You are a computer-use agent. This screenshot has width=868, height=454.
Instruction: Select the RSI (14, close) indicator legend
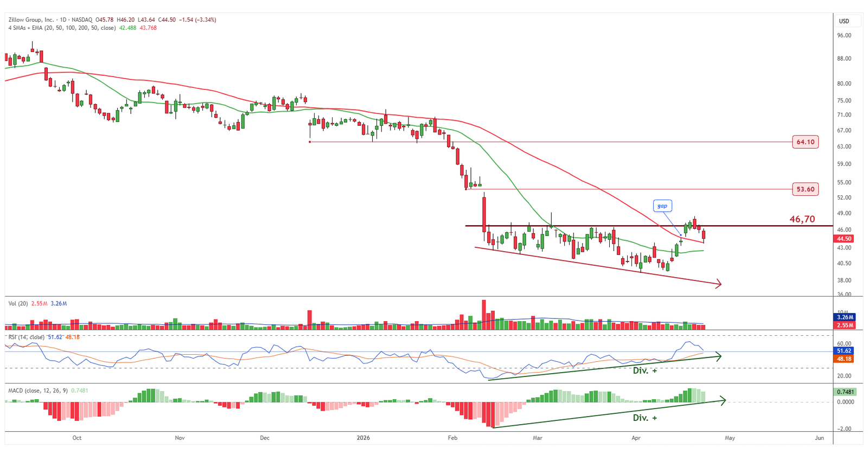pyautogui.click(x=26, y=337)
